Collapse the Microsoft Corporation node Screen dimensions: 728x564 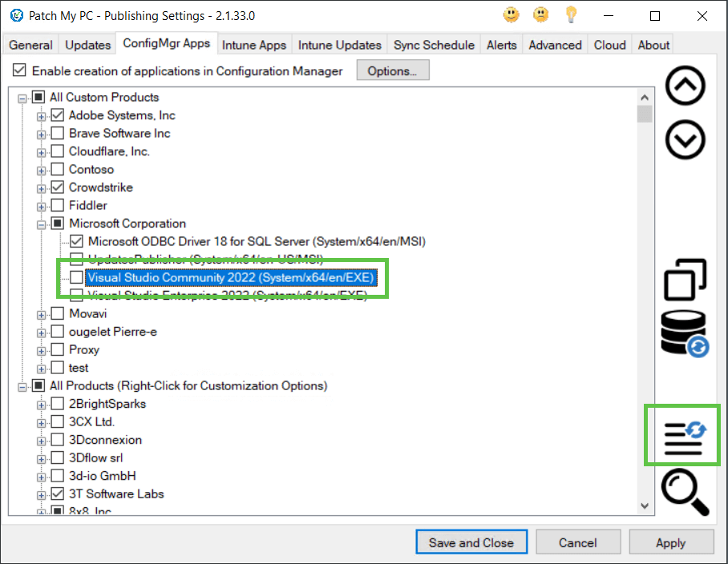[x=42, y=224]
